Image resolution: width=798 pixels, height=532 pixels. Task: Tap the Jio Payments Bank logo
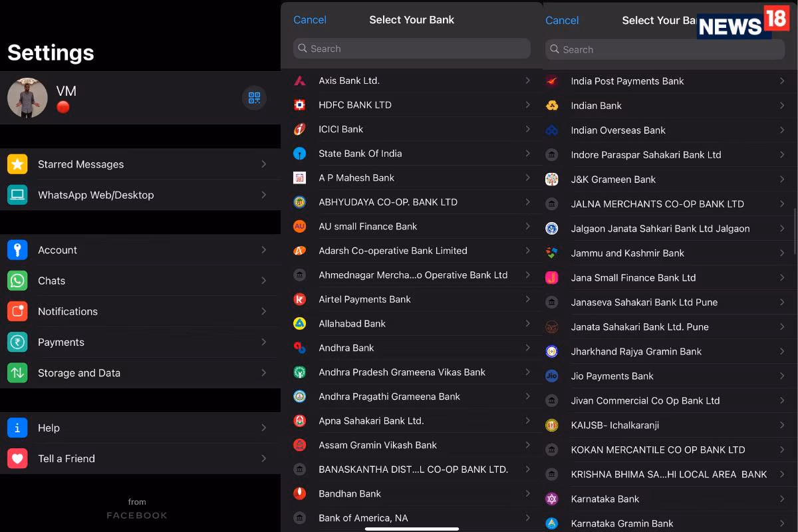(551, 376)
